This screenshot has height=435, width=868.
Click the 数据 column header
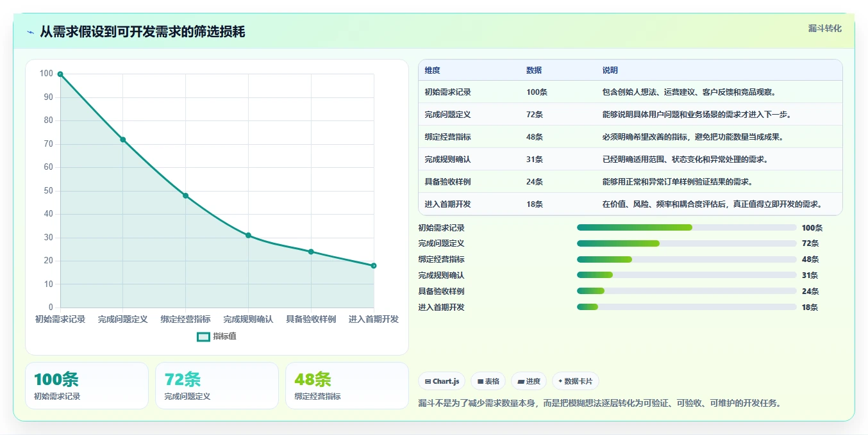(534, 70)
